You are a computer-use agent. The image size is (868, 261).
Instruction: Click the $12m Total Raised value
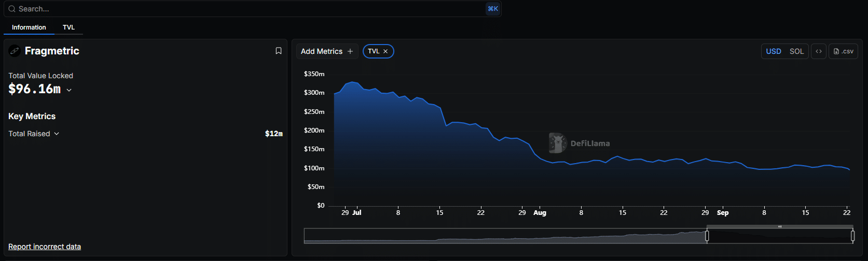274,134
